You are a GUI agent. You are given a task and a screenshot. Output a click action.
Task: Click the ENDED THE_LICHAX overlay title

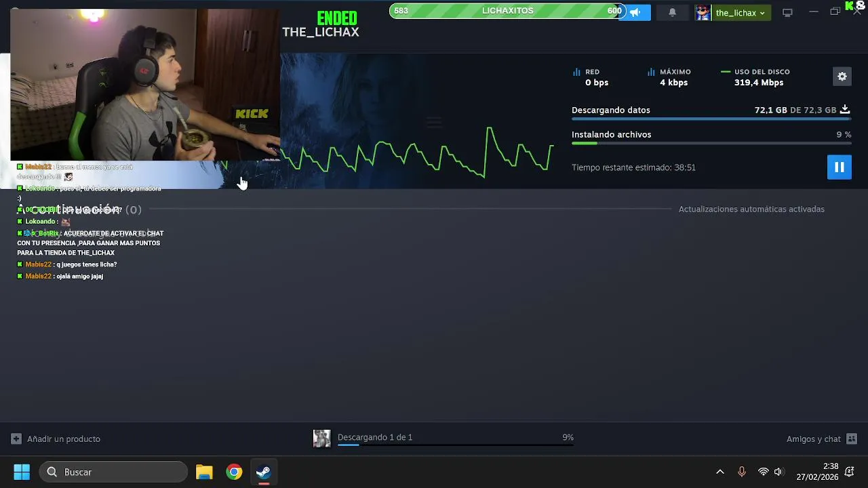point(321,25)
